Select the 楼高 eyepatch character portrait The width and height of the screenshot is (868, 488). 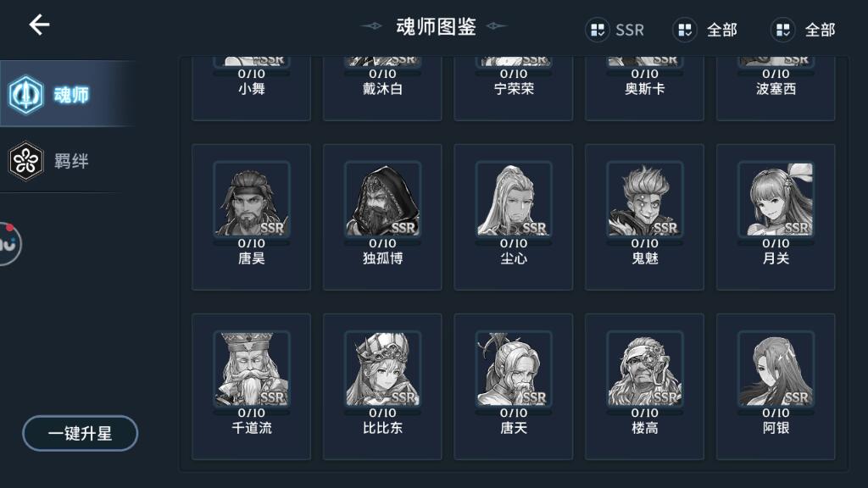pos(645,369)
